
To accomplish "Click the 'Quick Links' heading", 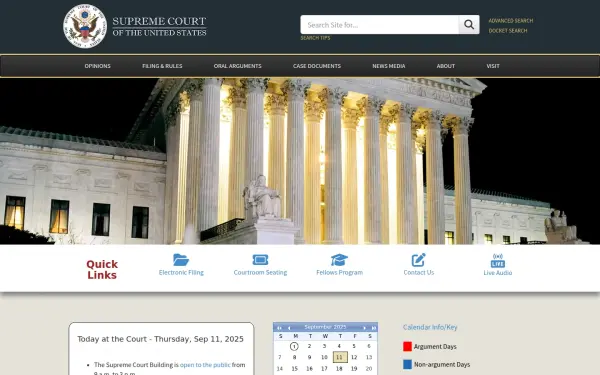I will (102, 270).
